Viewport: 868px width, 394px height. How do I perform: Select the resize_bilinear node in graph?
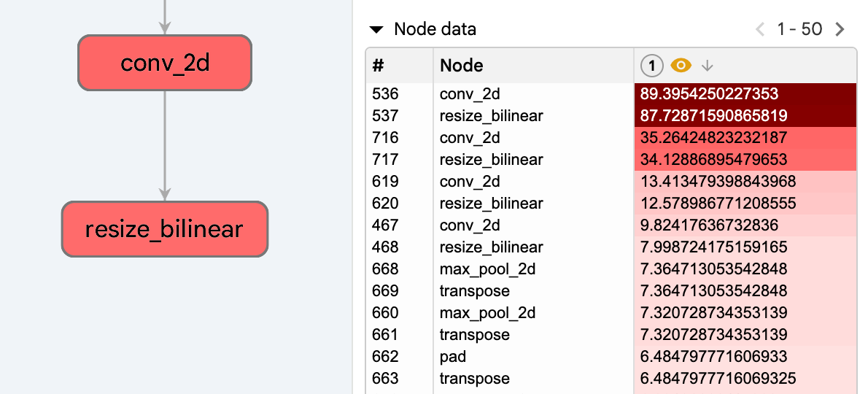(x=165, y=230)
